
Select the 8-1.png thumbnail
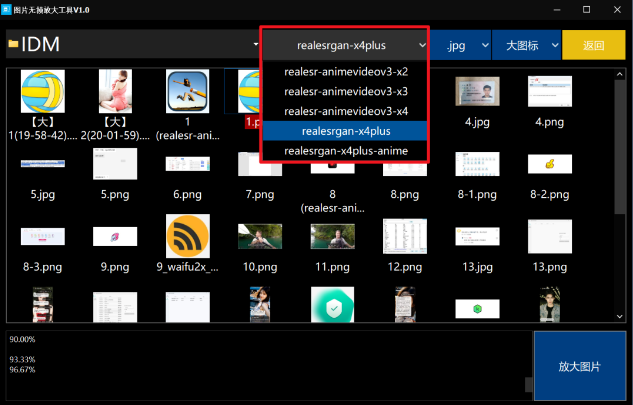pyautogui.click(x=477, y=164)
